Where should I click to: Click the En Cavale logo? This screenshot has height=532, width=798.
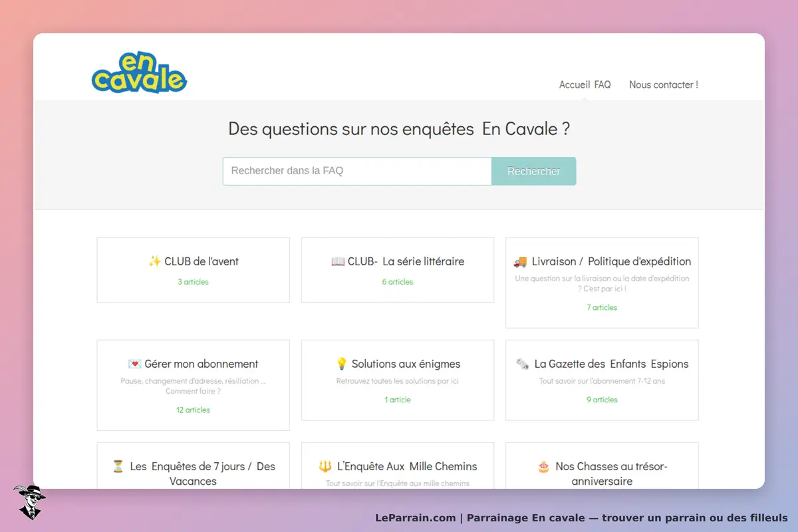pos(140,72)
